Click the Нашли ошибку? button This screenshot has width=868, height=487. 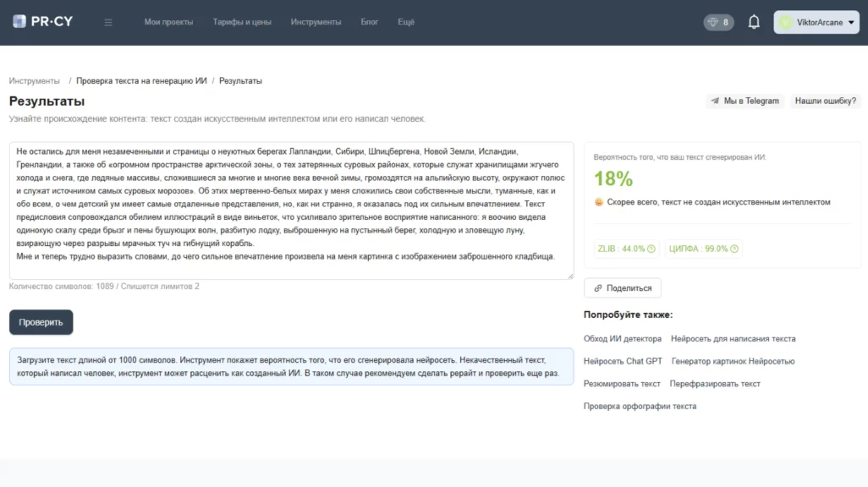pyautogui.click(x=825, y=101)
